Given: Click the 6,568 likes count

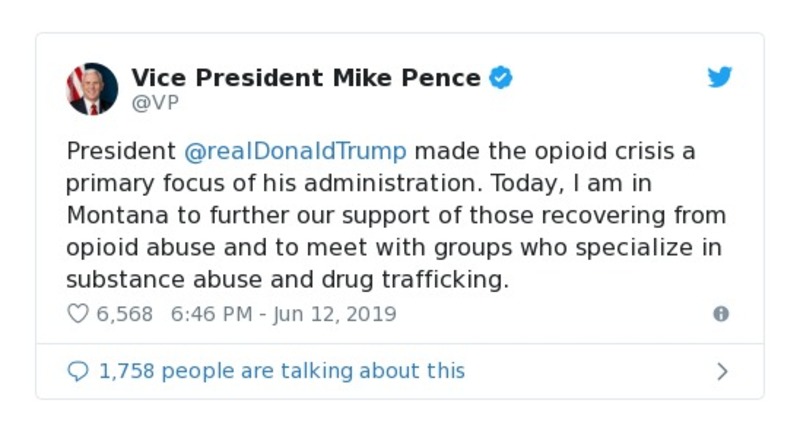Looking at the screenshot, I should pos(124,314).
